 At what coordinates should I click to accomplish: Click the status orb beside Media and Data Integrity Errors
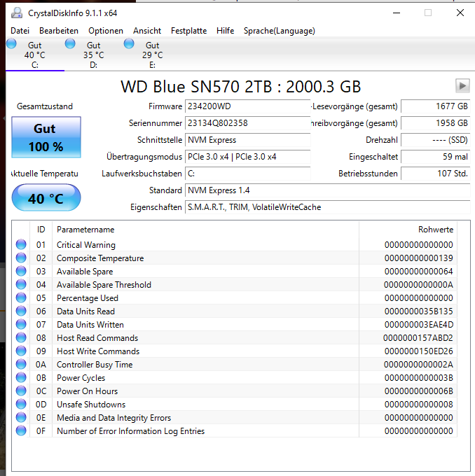pyautogui.click(x=21, y=417)
